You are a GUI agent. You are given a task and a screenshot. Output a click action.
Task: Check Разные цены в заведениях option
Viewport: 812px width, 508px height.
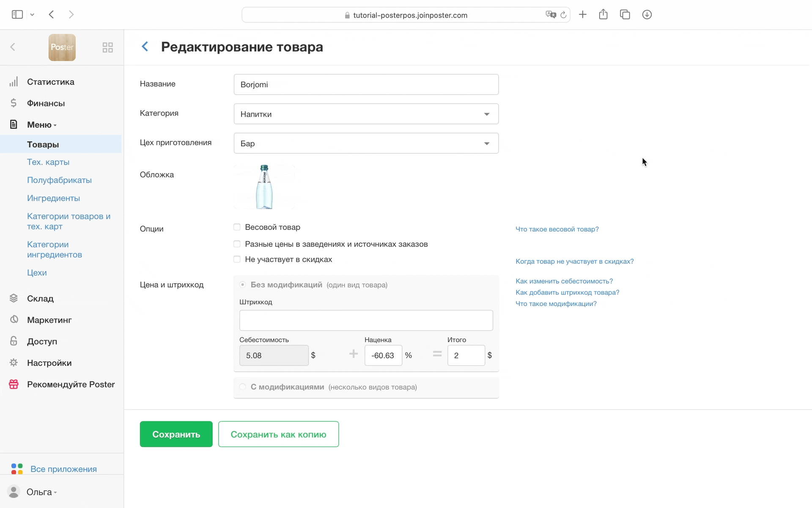[x=237, y=244]
